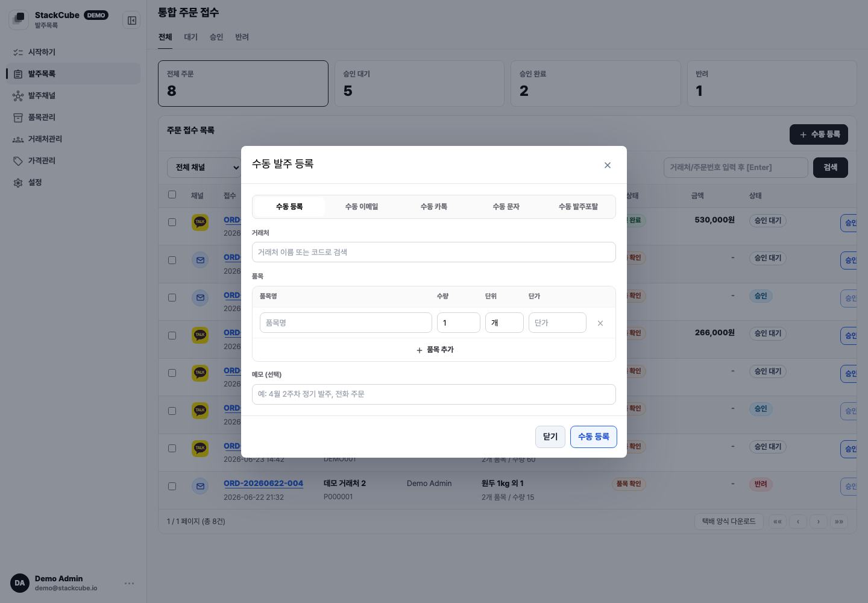This screenshot has height=603, width=868.
Task: Open 거래처관리 sidebar item
Action: click(x=73, y=139)
